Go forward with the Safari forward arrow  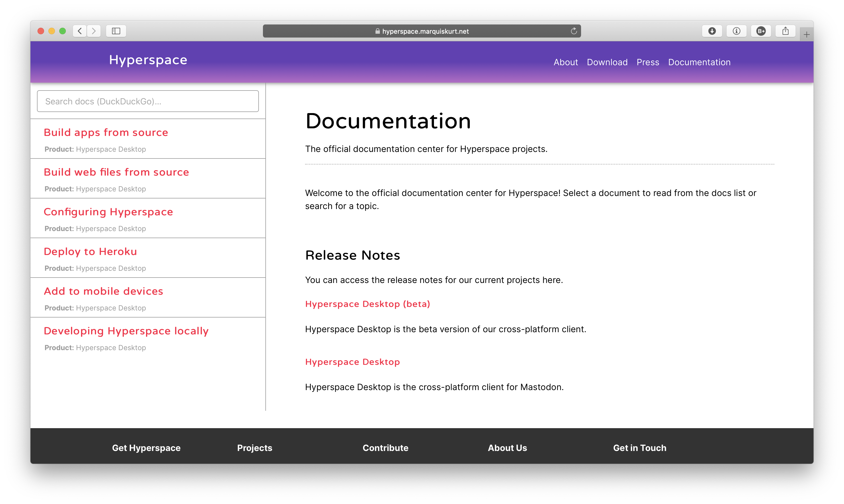point(94,31)
